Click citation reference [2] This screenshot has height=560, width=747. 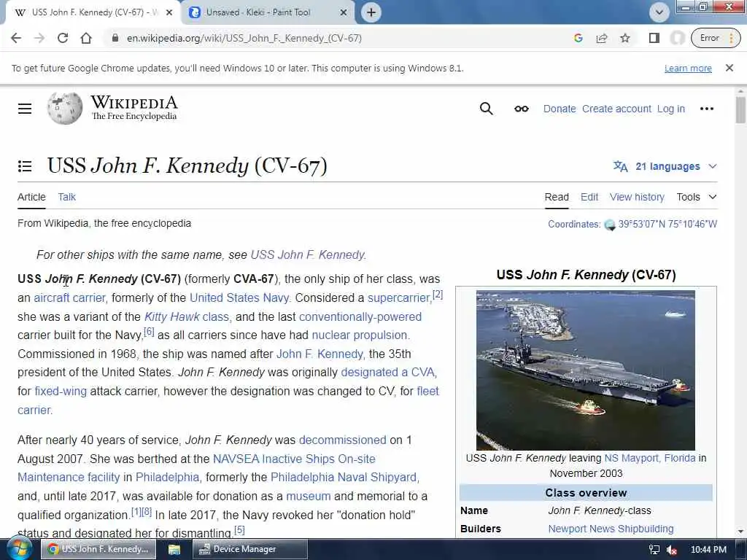pos(438,295)
